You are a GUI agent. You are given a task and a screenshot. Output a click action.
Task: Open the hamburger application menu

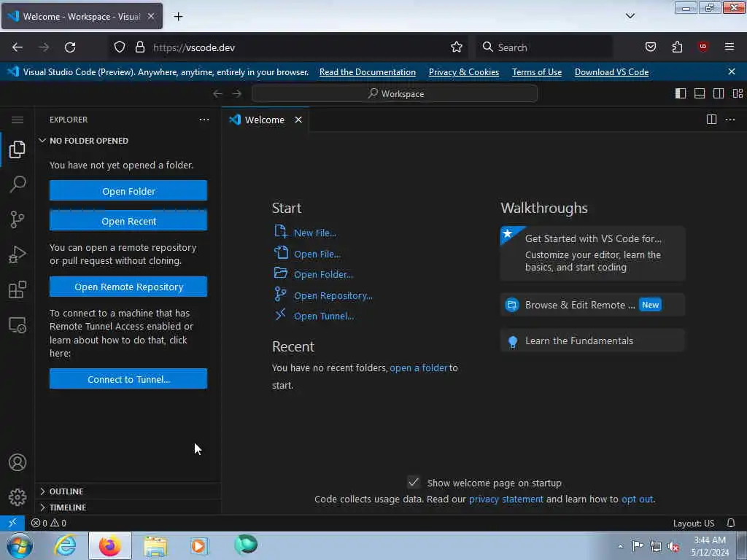coord(18,120)
